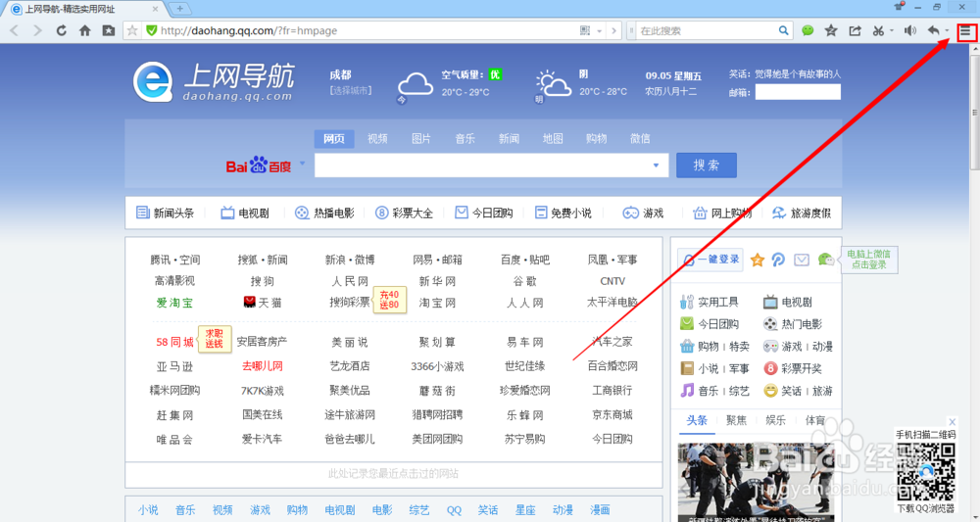
Task: Open the 去哪儿网 link
Action: 262,366
